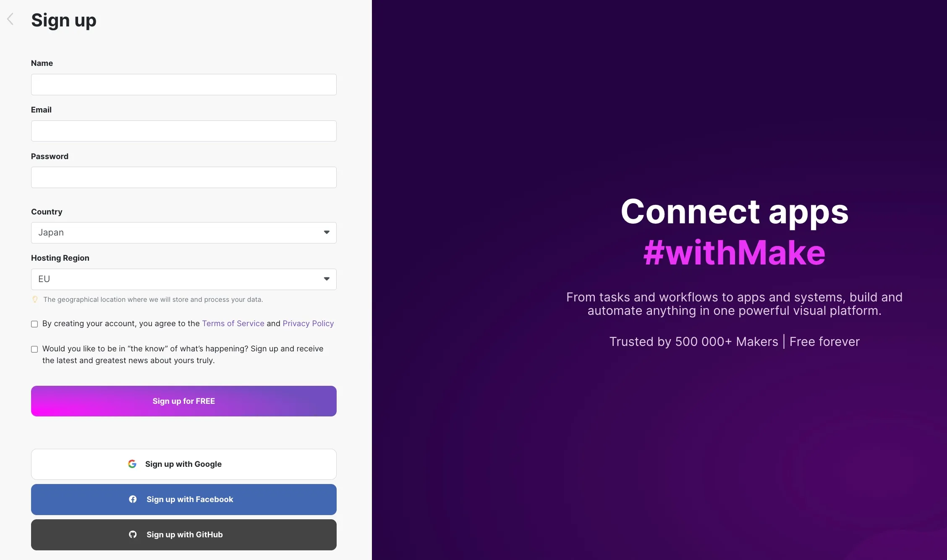
Task: Click the lightbulb hint icon
Action: 35,299
